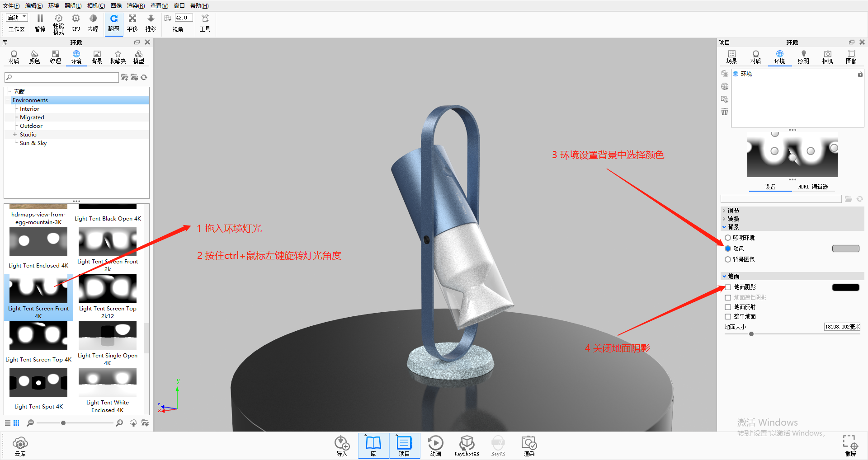Expand the Adjustments (调节) section

tap(724, 211)
